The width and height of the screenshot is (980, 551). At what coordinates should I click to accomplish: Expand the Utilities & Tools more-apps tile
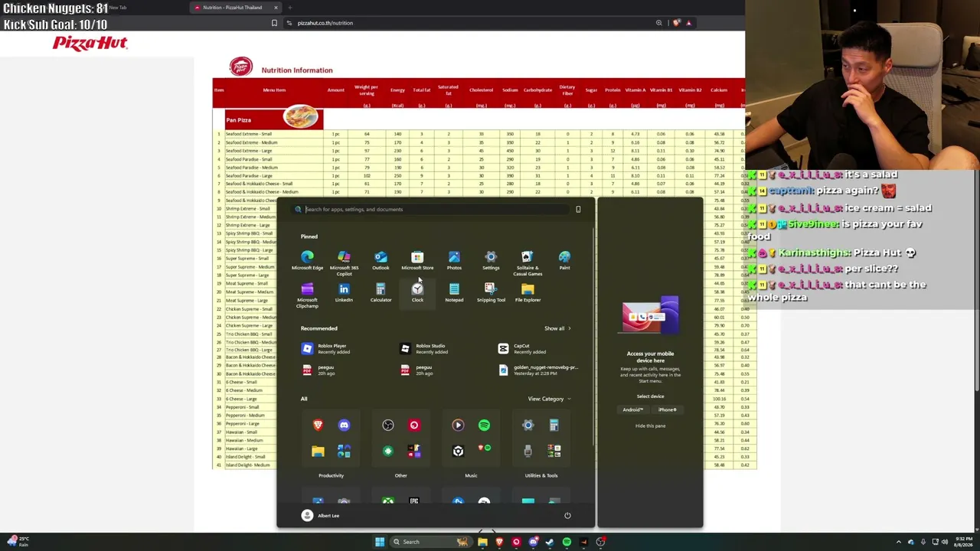click(x=554, y=452)
